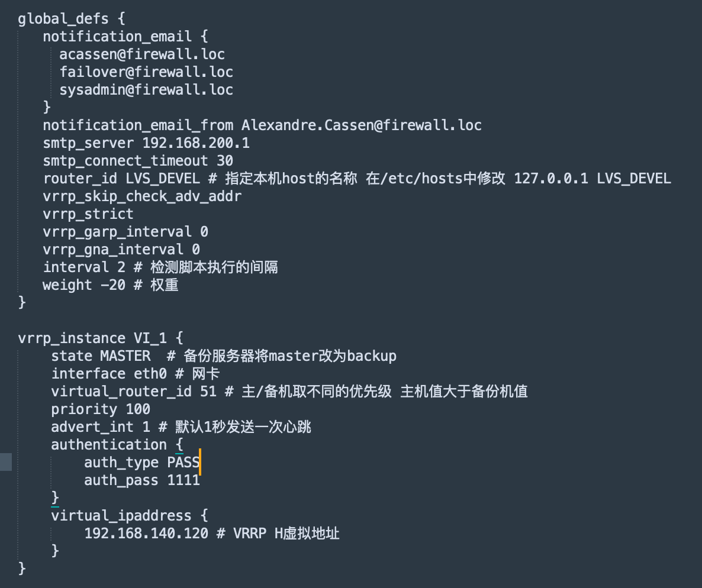Click the acassen@firewall.loc email address
This screenshot has height=588, width=702.
[142, 54]
